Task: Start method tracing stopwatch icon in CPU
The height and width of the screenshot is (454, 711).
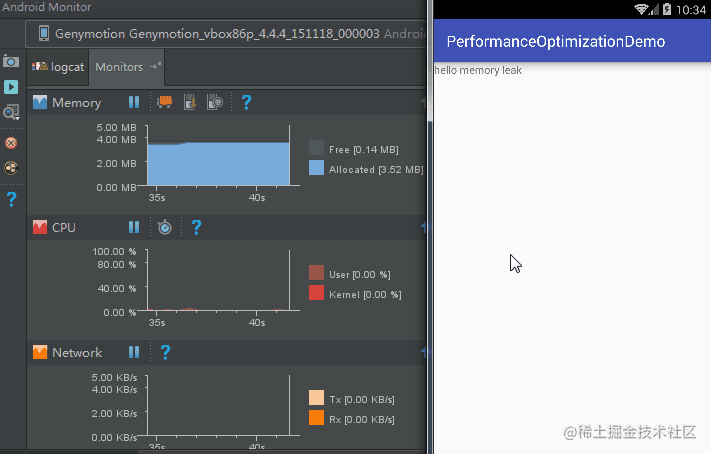Action: pos(165,227)
